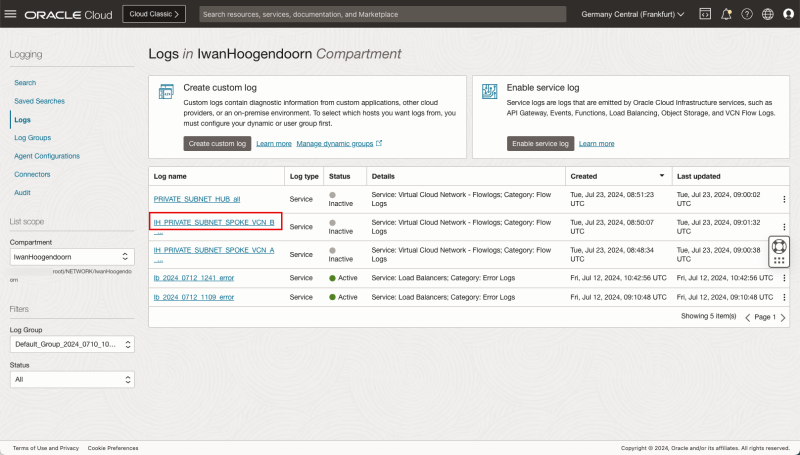800x455 pixels.
Task: Expand the Germany Central region selector
Action: click(x=632, y=15)
